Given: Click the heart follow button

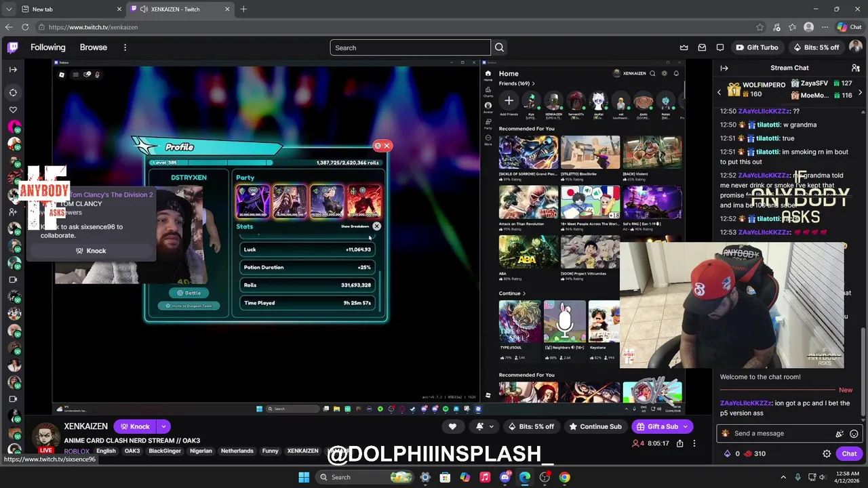Looking at the screenshot, I should click(x=452, y=426).
